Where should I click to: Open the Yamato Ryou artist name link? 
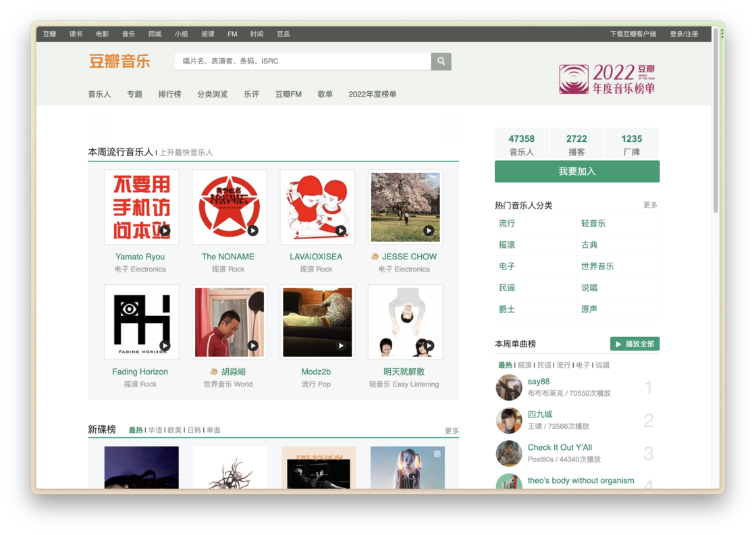tap(140, 257)
